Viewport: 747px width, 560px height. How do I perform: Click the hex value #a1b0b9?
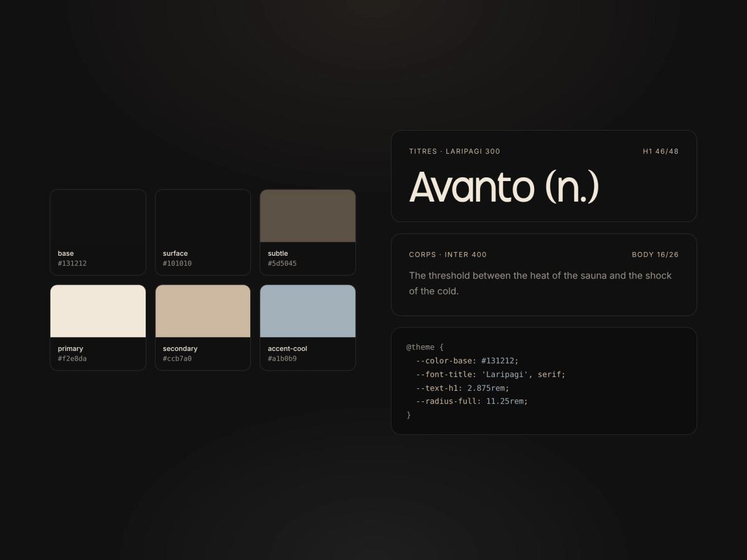282,358
